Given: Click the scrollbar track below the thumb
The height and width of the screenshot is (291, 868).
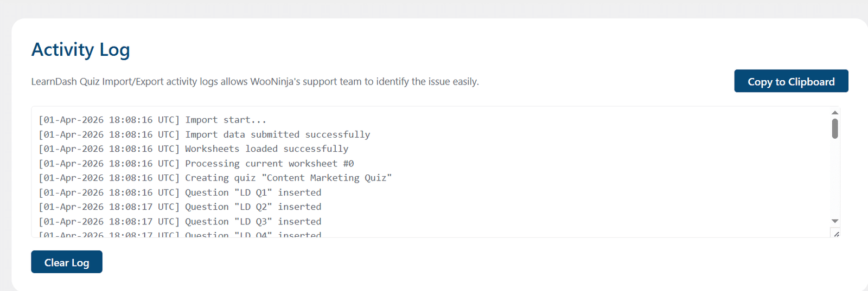Looking at the screenshot, I should tap(835, 178).
